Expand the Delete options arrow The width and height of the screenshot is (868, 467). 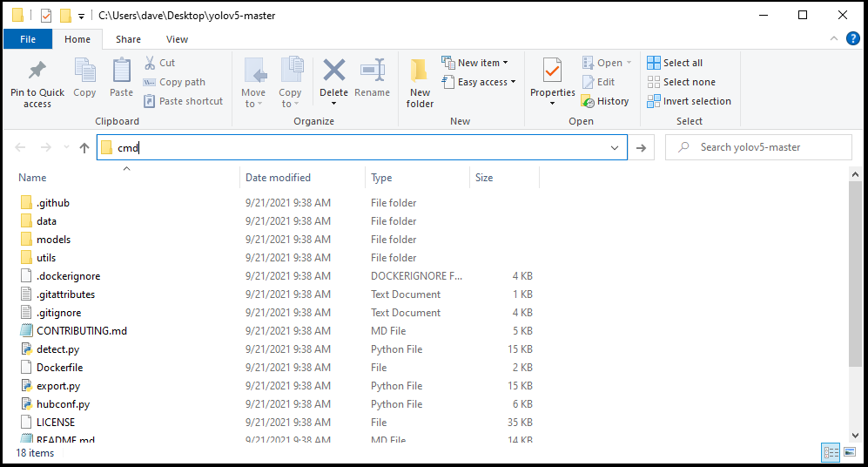(333, 104)
